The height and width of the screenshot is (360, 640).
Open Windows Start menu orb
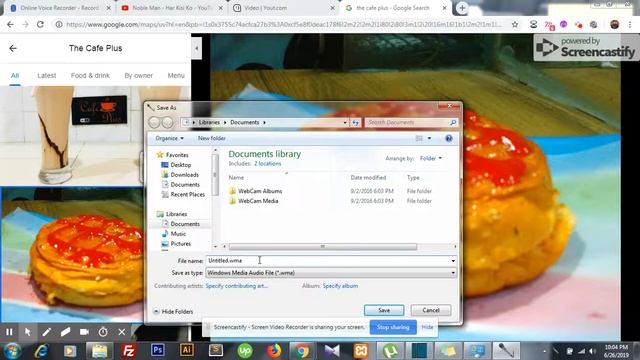[12, 351]
